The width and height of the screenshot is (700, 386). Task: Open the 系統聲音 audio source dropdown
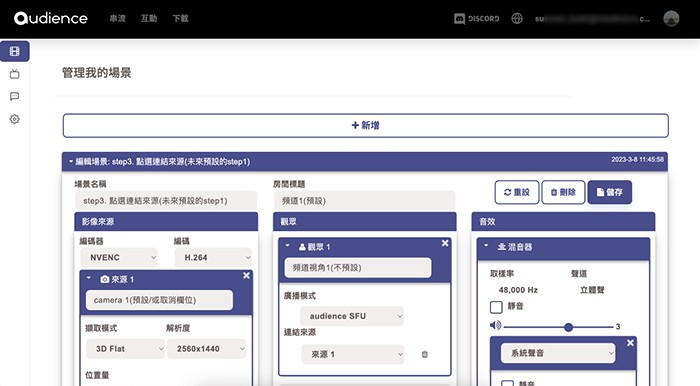point(558,353)
